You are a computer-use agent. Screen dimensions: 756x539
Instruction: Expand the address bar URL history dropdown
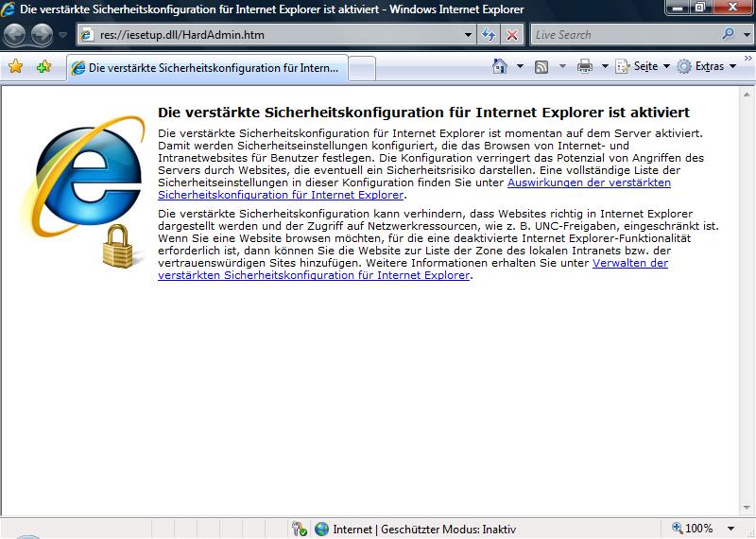point(468,35)
